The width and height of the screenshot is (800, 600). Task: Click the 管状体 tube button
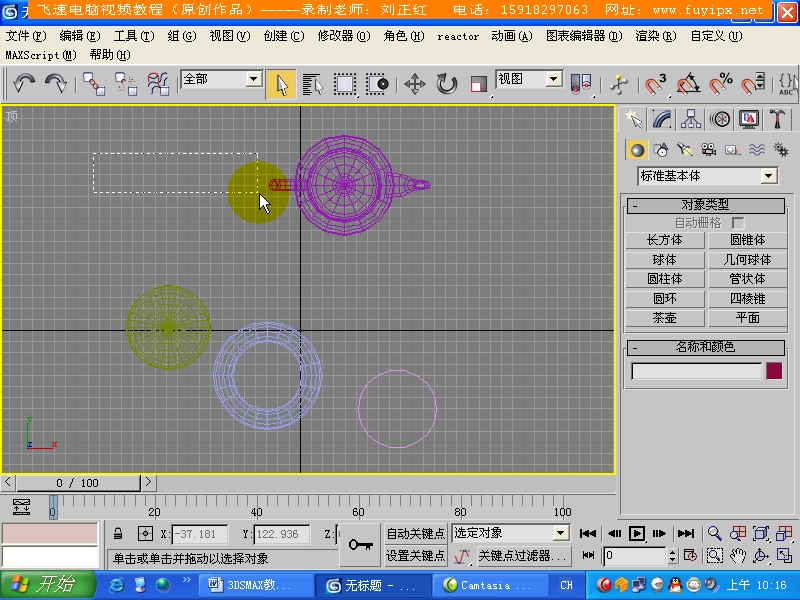[747, 279]
